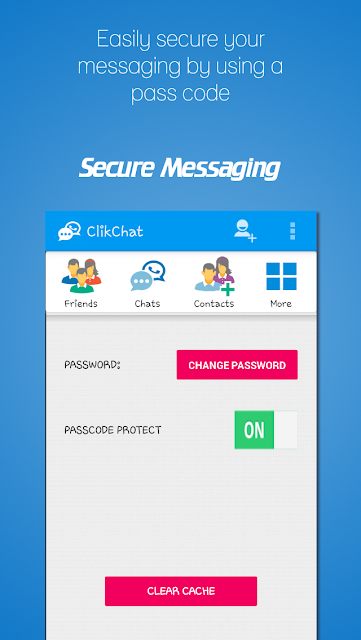361x640 pixels.
Task: Tap the ClikChat app title text
Action: point(115,231)
